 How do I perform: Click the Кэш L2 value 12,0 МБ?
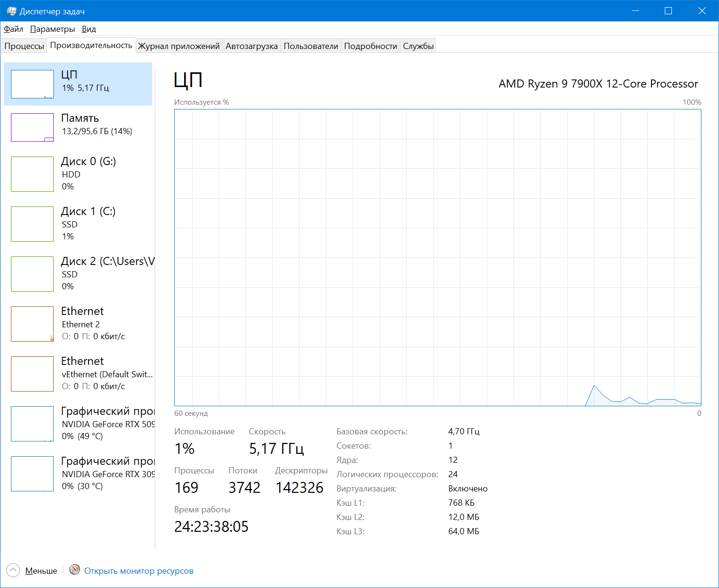[463, 517]
